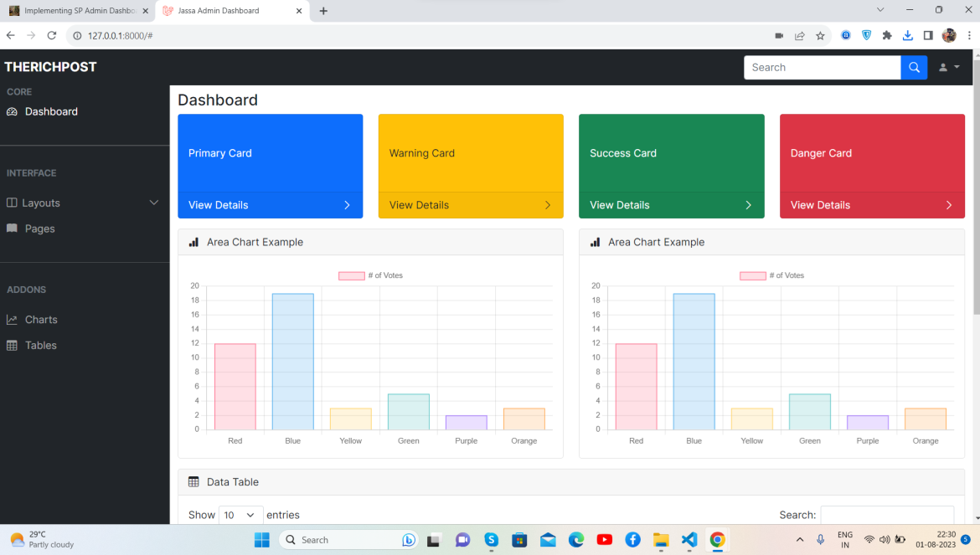Open Visual Studio Code from the taskbar

[689, 540]
